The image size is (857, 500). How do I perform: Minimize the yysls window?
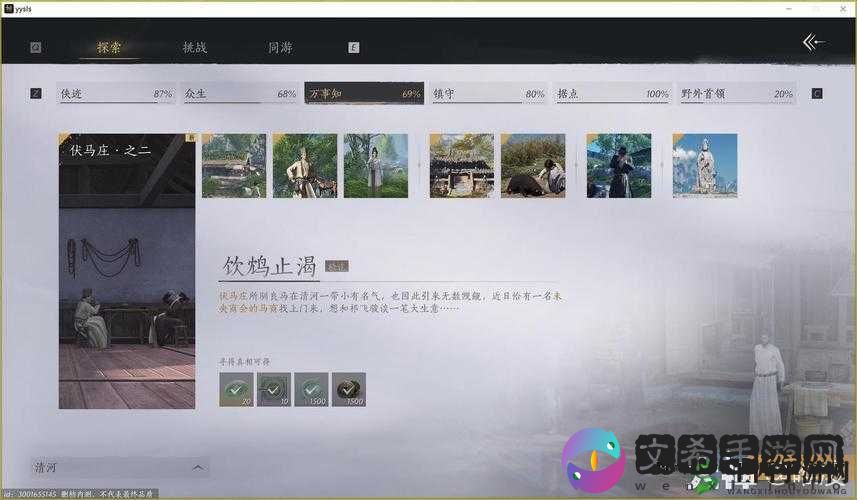788,9
